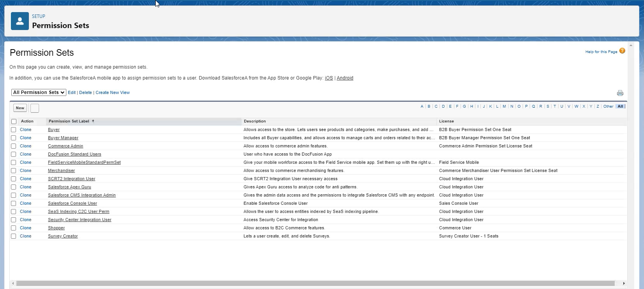Open the iOS download link

pyautogui.click(x=329, y=78)
